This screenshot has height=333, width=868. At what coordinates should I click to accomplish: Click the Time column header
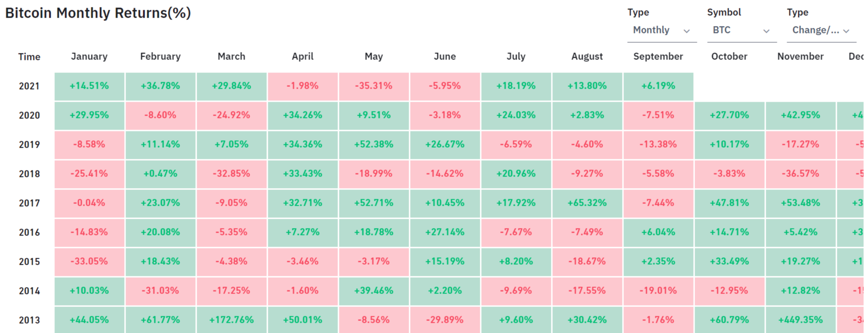pos(29,57)
